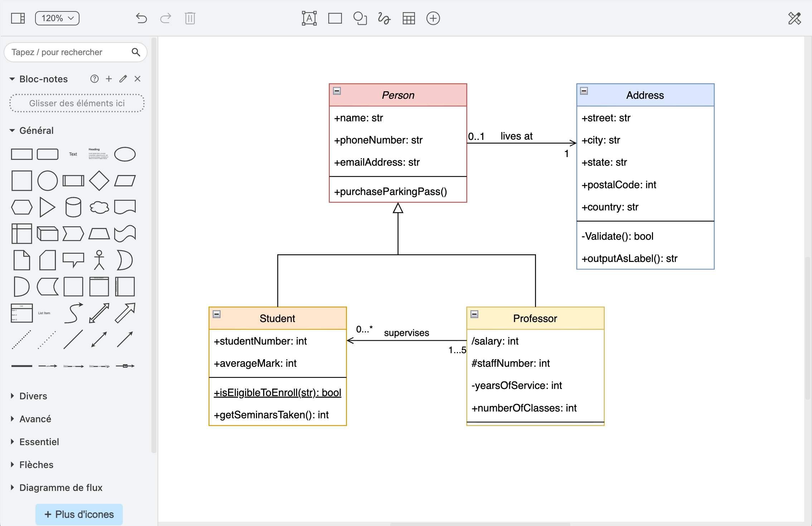Expand the Divers shape section
The height and width of the screenshot is (526, 812).
point(33,396)
